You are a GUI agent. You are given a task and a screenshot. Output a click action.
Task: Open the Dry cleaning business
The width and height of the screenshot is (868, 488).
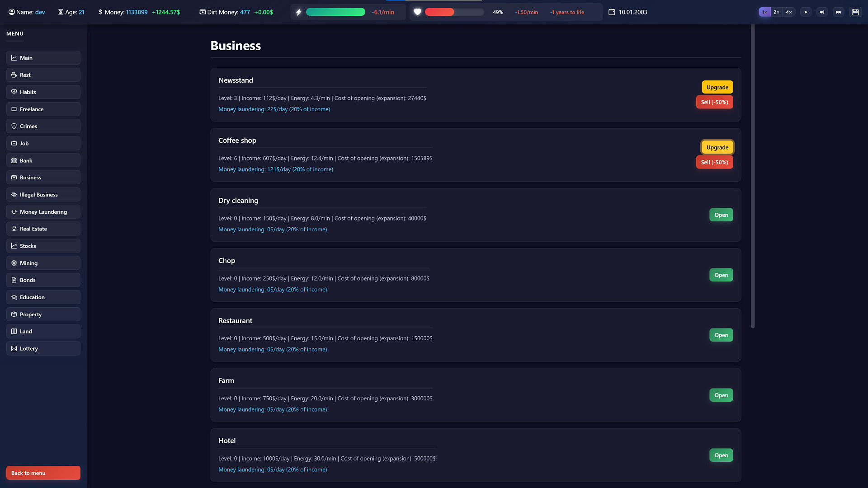[721, 215]
